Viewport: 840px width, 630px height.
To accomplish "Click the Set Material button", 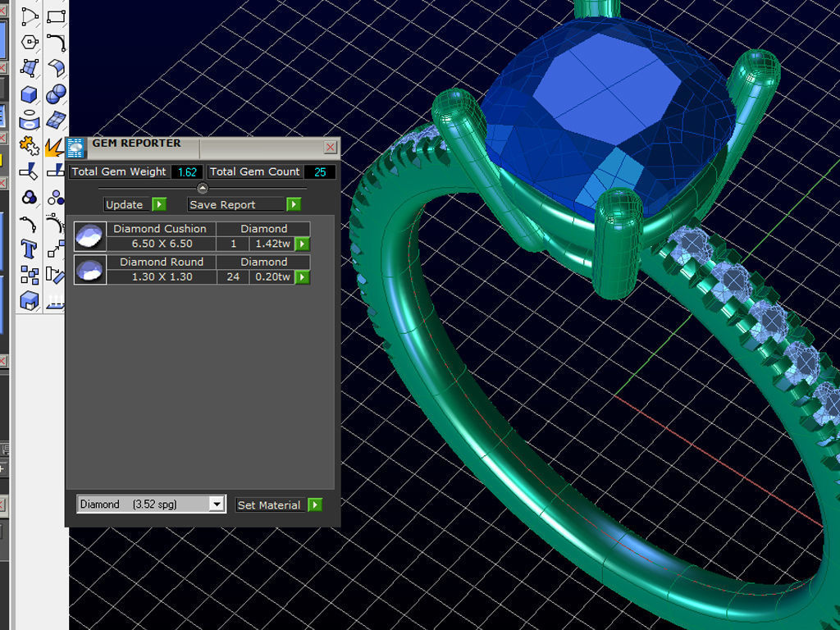I will click(x=269, y=505).
